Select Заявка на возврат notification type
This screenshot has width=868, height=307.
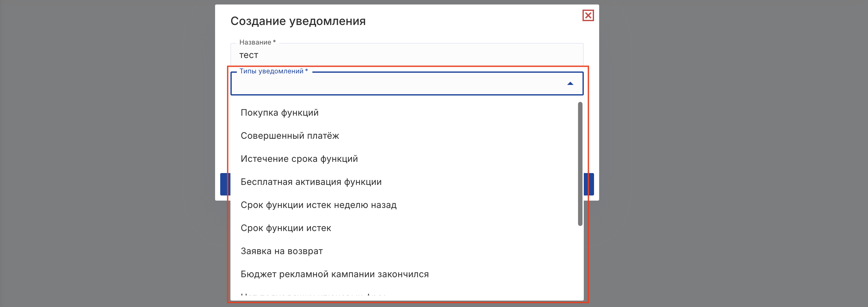(x=282, y=251)
